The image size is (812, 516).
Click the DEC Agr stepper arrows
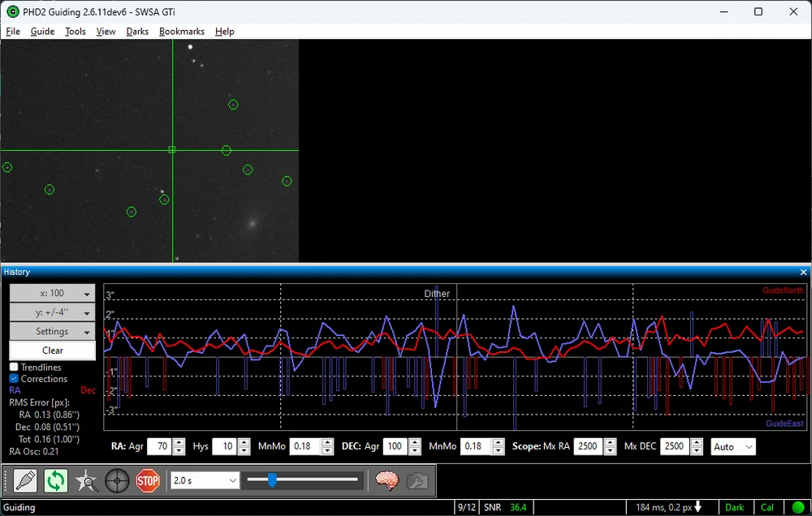coord(415,446)
